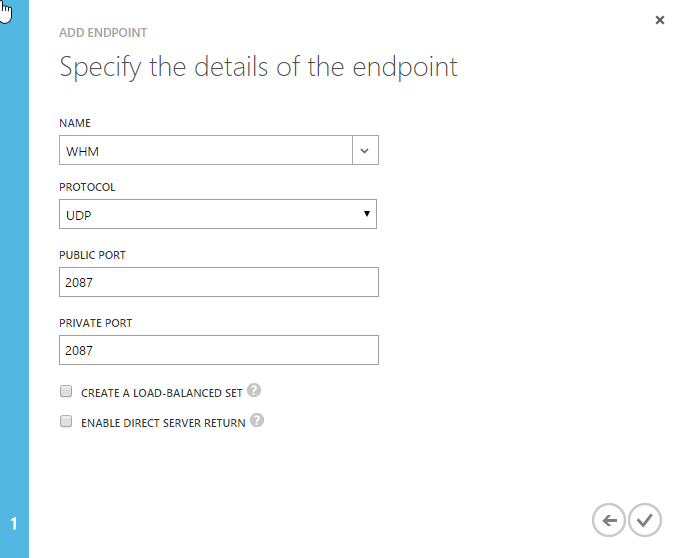Click the Private Port field label
Screen dimensions: 679x558
(95, 323)
